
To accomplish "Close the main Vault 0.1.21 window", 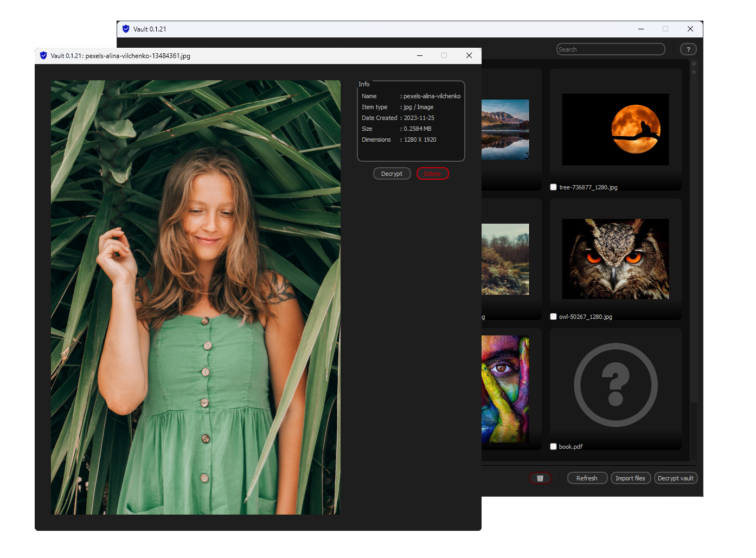I will [x=690, y=29].
